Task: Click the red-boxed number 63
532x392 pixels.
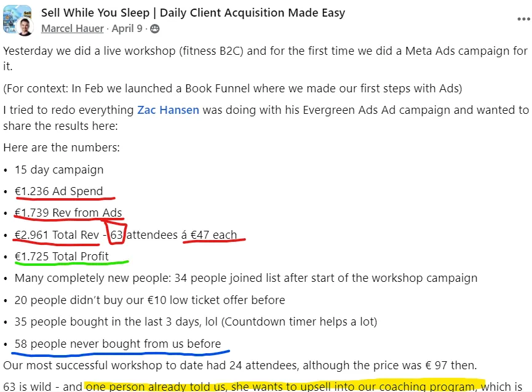Action: pos(116,234)
